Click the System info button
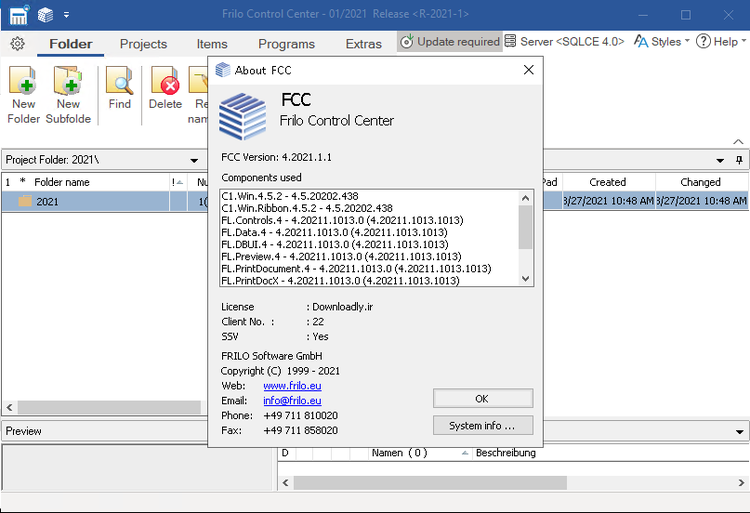750x513 pixels. coord(482,425)
